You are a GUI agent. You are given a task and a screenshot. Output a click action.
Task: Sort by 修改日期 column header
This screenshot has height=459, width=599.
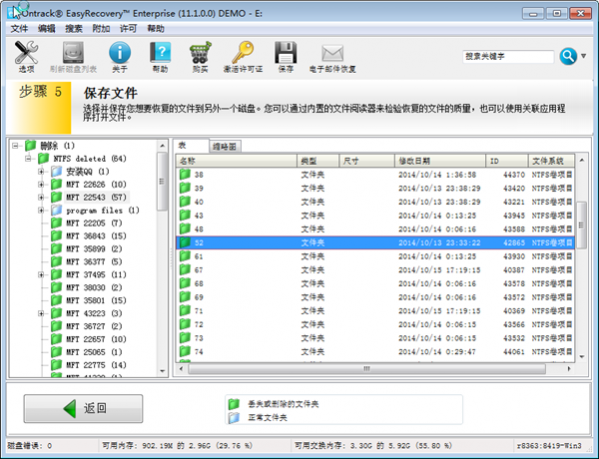439,161
